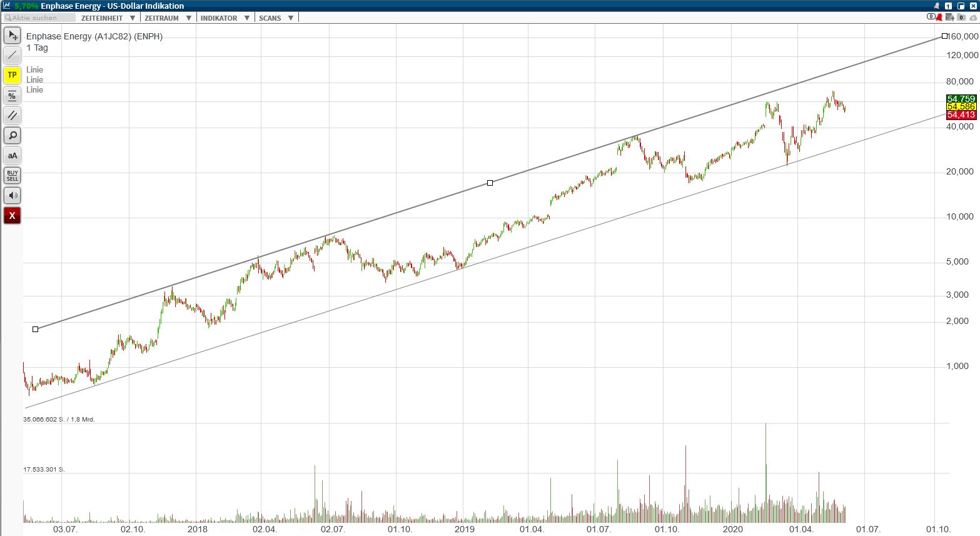Image resolution: width=980 pixels, height=536 pixels.
Task: Select the start handle of upper trend line
Action: tap(36, 329)
